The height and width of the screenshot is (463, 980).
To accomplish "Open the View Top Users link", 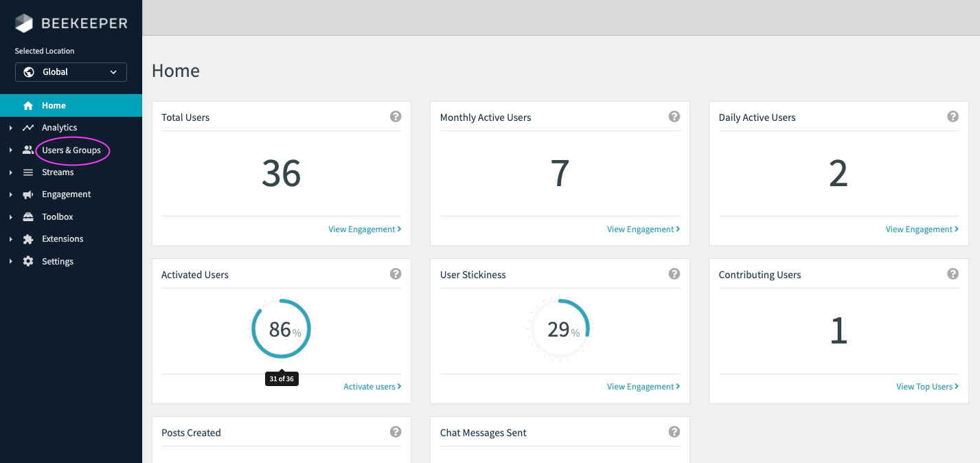I will coord(926,387).
